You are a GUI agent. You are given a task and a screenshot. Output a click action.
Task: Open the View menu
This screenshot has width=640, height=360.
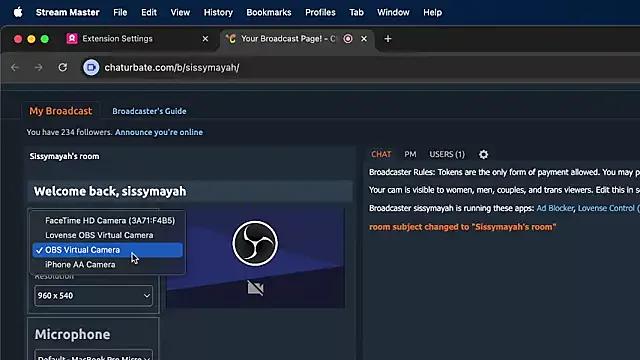click(180, 12)
